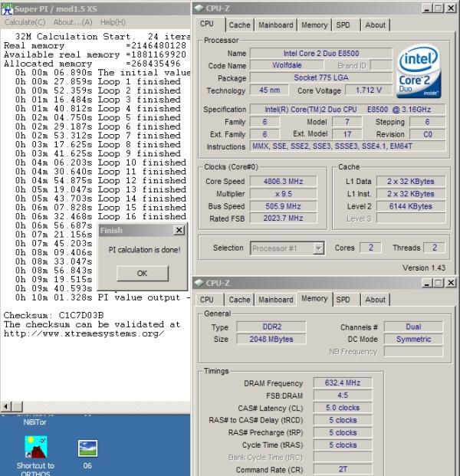Open the Help(H) menu in Super PI

113,22
